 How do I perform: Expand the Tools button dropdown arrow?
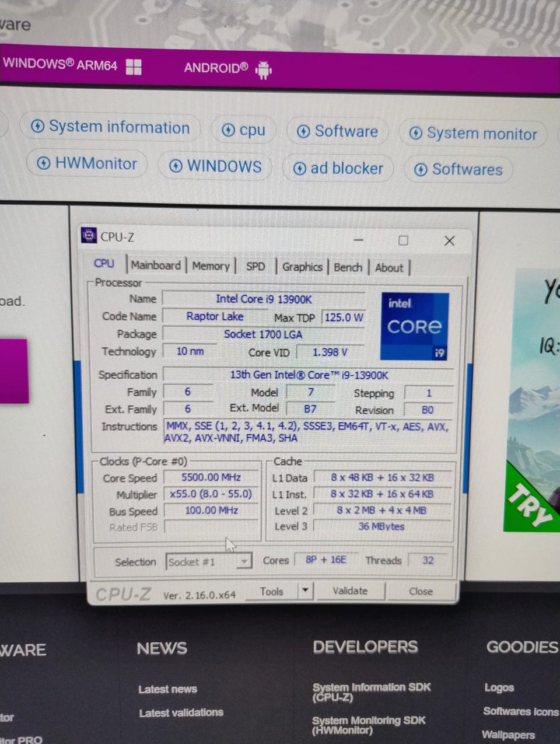point(305,591)
